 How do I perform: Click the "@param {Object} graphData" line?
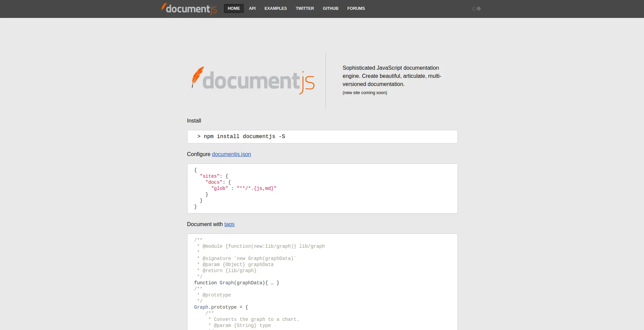click(235, 265)
